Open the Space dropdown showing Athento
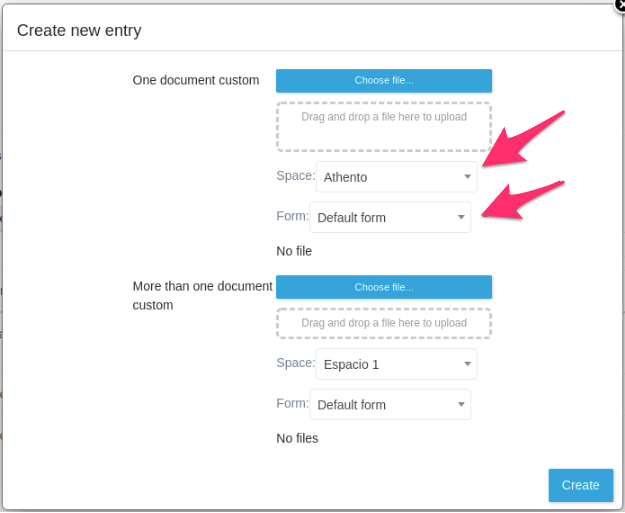Viewport: 625px width, 513px height. 396,177
